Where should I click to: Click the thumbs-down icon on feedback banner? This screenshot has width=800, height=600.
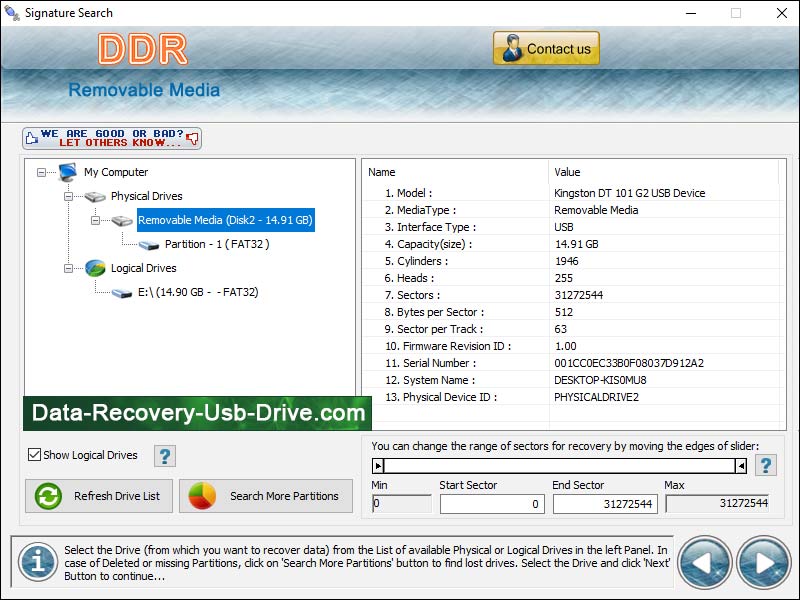point(192,138)
